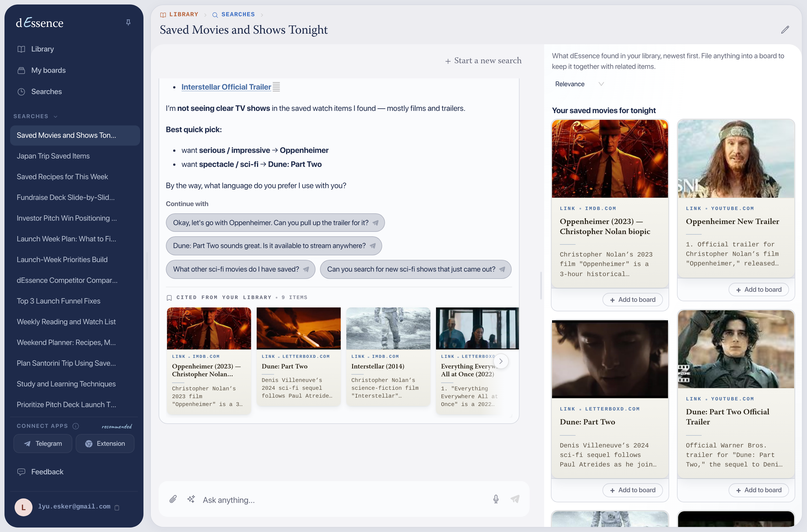The height and width of the screenshot is (532, 807).
Task: Click the sparkle enhance icon
Action: tap(191, 499)
